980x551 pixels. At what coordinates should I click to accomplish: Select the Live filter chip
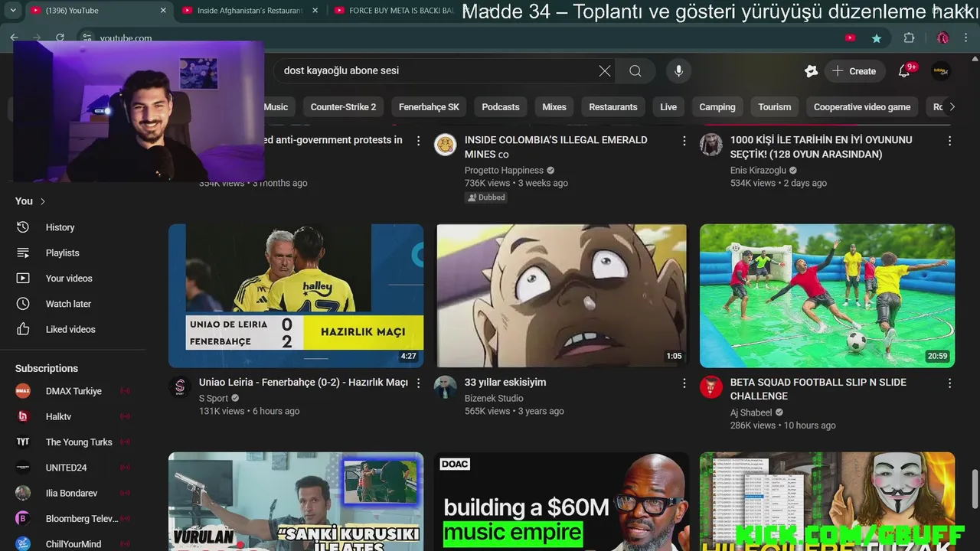(668, 107)
